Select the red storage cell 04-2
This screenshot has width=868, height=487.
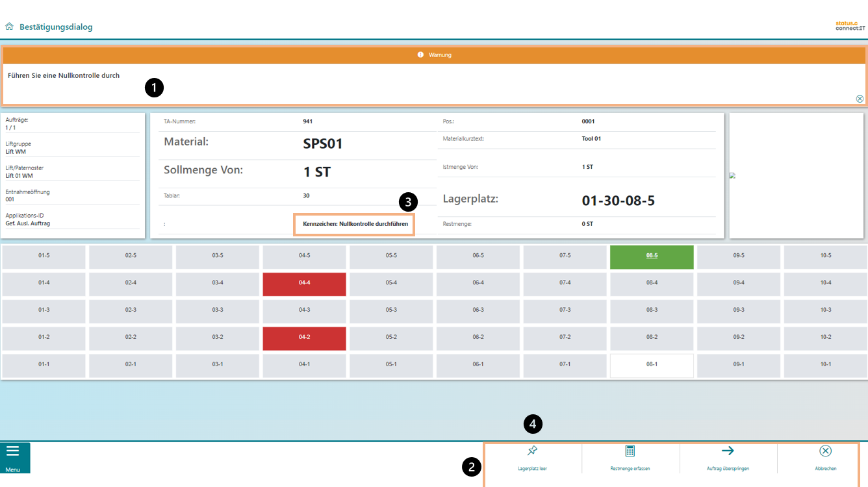(304, 338)
